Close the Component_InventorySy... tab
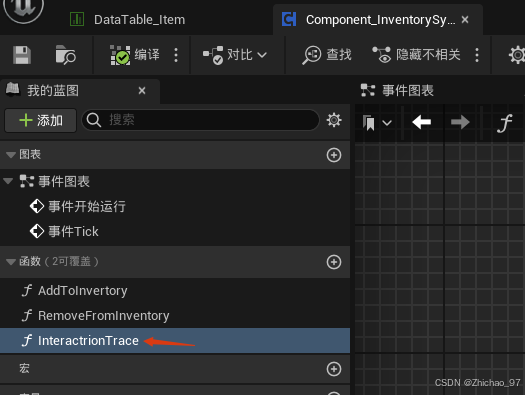Viewport: 525px width, 395px height. [465, 20]
